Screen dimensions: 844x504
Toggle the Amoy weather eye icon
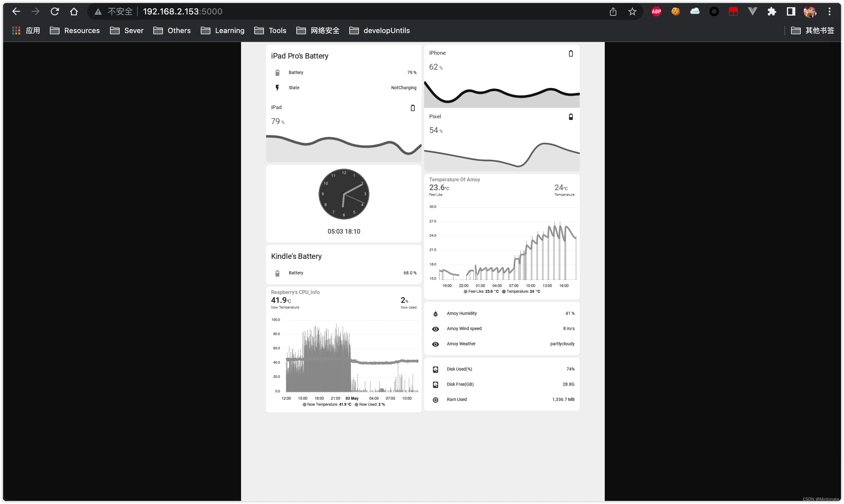tap(436, 344)
